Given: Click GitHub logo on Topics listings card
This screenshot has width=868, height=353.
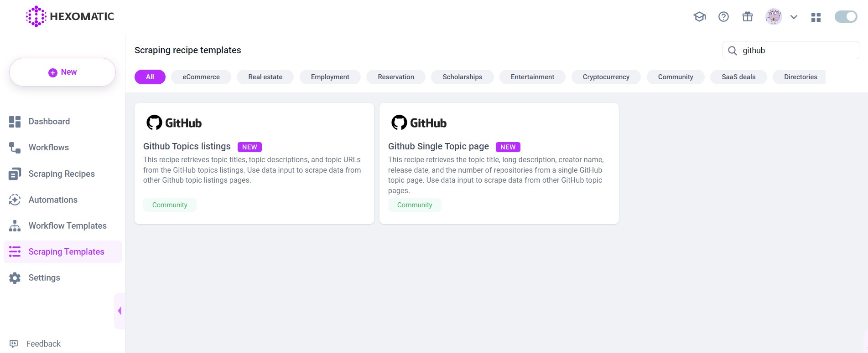Looking at the screenshot, I should (174, 123).
